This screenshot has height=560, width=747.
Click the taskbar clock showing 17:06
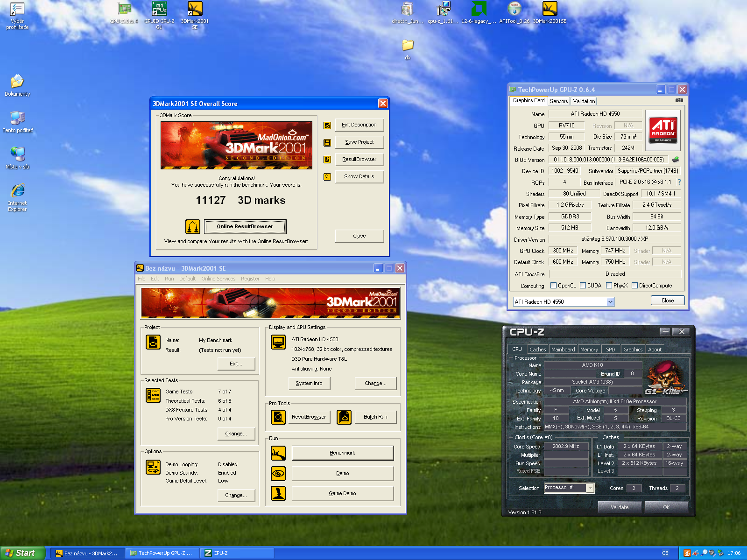[734, 553]
